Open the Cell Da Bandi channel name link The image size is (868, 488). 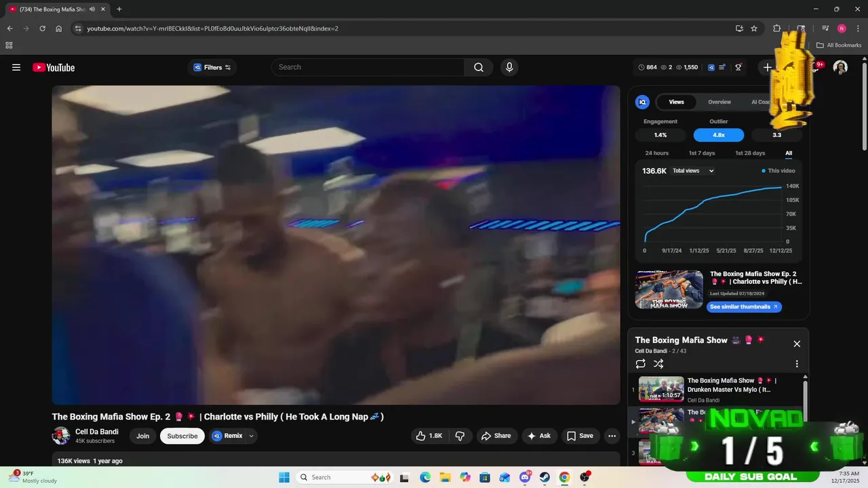[97, 432]
